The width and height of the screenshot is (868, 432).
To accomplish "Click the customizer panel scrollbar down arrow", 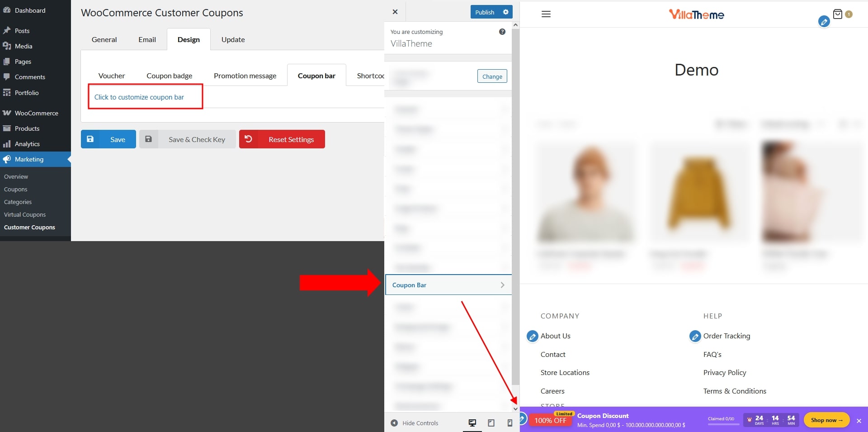I will point(515,408).
